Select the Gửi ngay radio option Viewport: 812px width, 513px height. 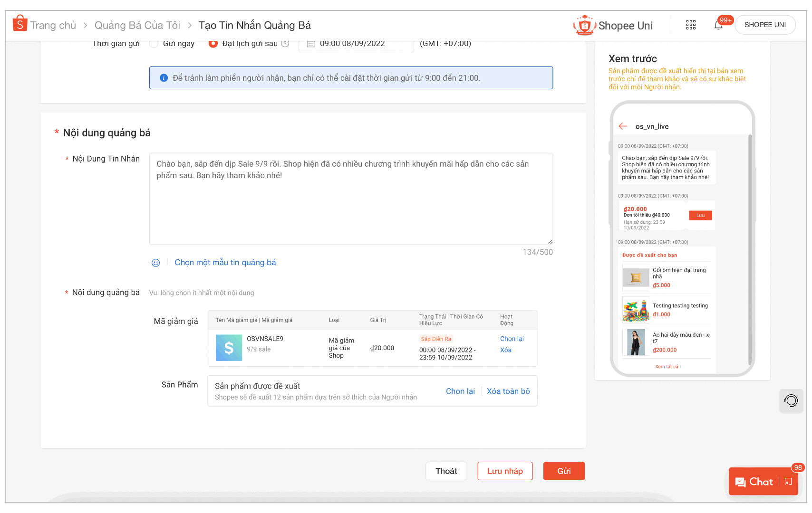[154, 44]
